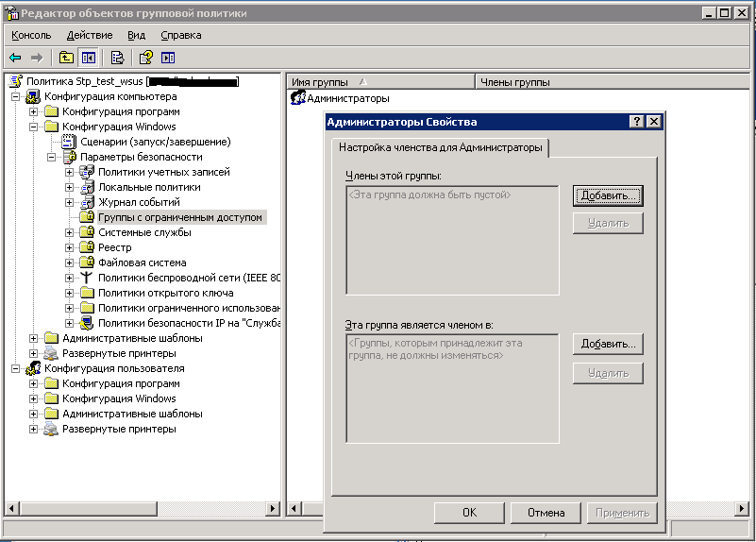The height and width of the screenshot is (542, 756).
Task: Click the IP security policies icon
Action: point(87,323)
